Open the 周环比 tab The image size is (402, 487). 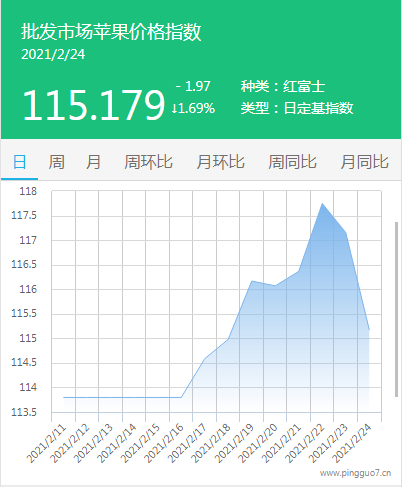148,162
